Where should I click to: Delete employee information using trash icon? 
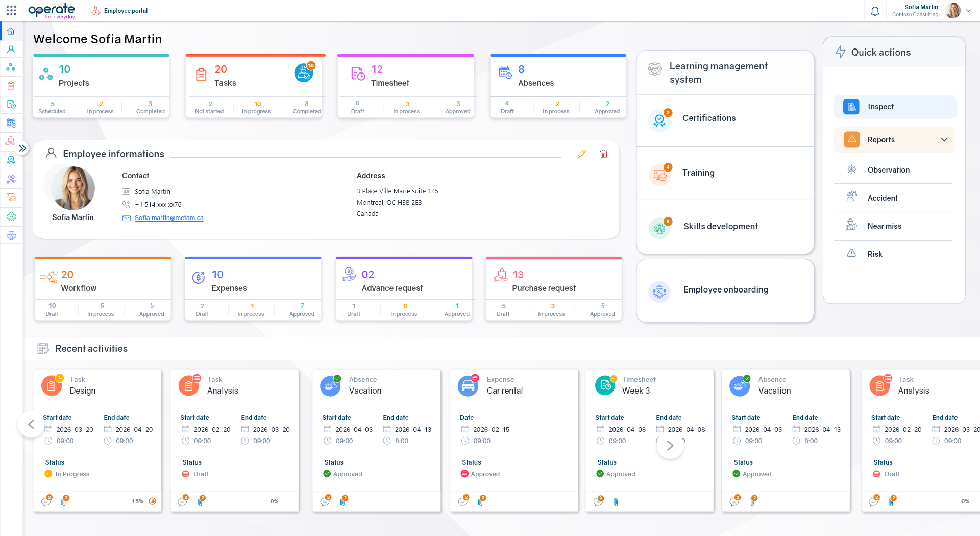[x=604, y=154]
